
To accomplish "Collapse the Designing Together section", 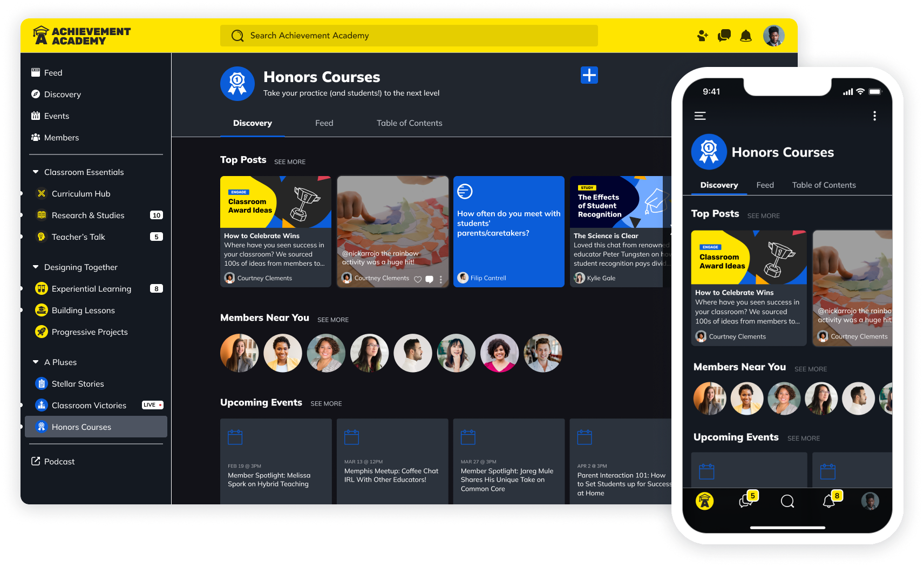I will coord(36,267).
